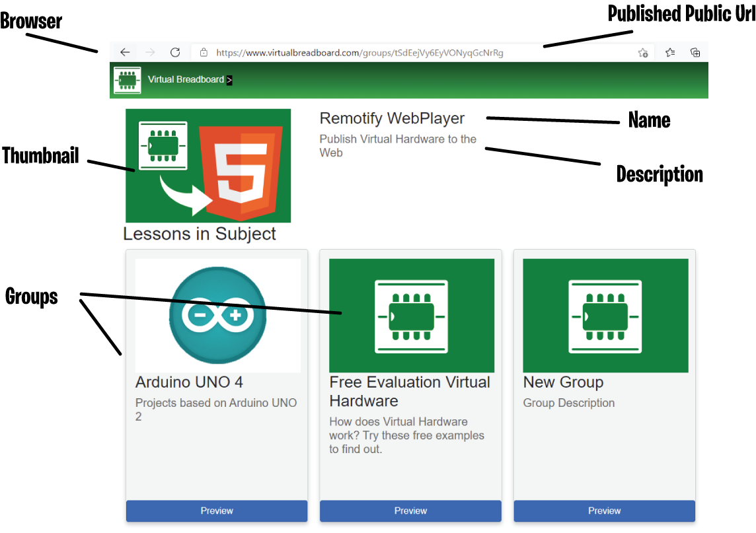The width and height of the screenshot is (756, 533).
Task: Click the 'Arduino UNO 4' card title
Action: point(189,382)
